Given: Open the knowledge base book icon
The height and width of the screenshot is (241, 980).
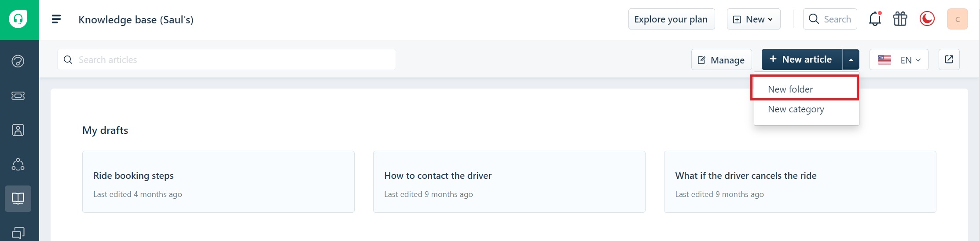Looking at the screenshot, I should (x=18, y=199).
